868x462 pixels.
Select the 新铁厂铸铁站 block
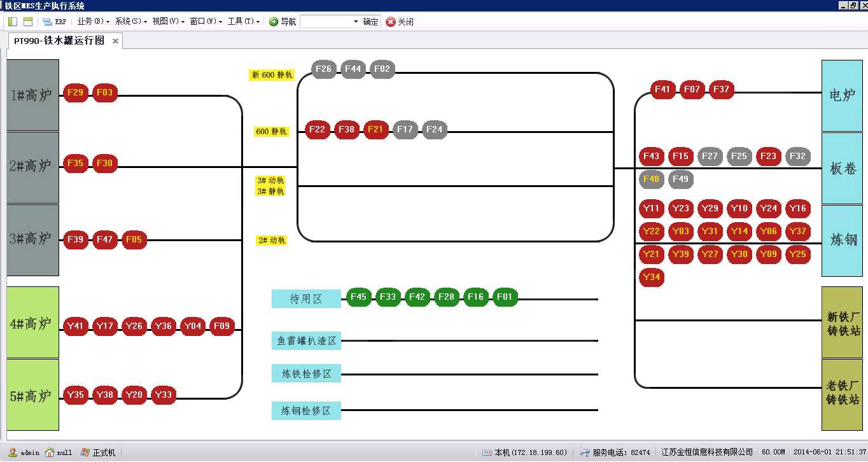(x=842, y=323)
